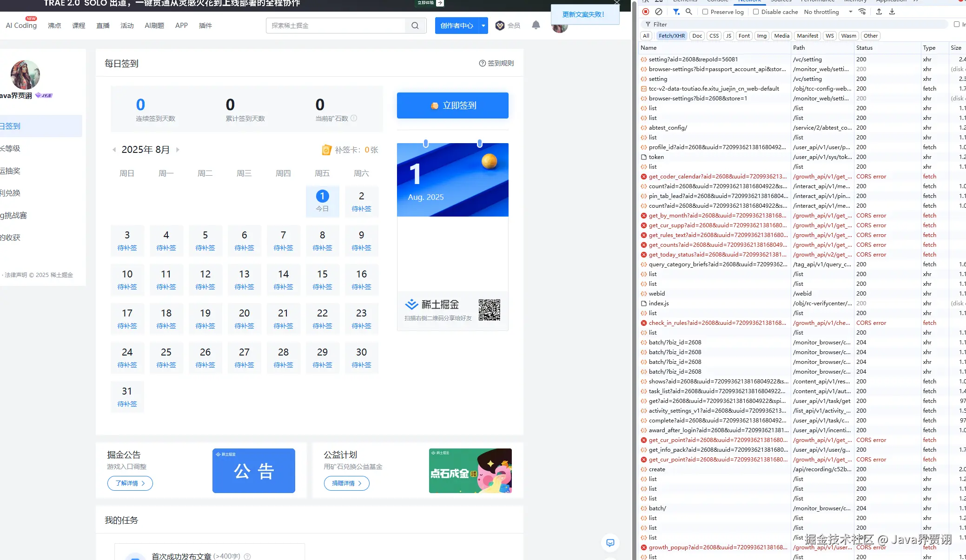966x560 pixels.
Task: Export HAR file via download icon
Action: coord(892,12)
